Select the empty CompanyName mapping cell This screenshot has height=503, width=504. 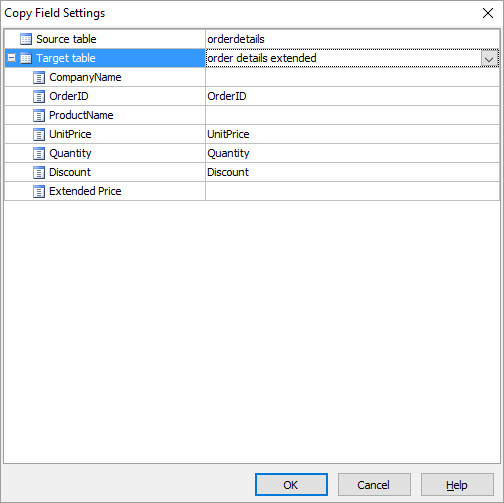point(352,77)
